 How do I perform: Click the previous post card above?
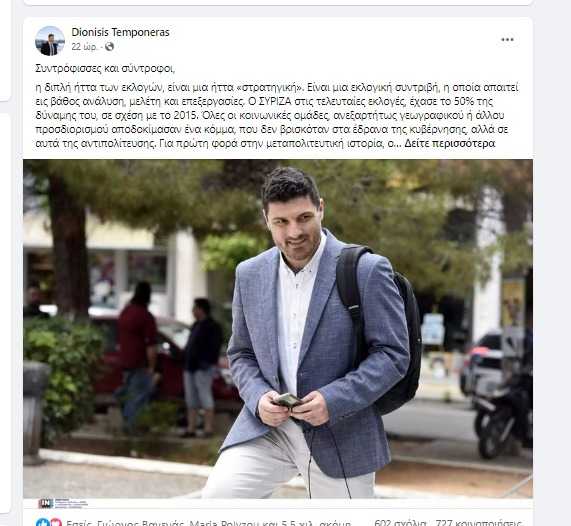coord(278,2)
